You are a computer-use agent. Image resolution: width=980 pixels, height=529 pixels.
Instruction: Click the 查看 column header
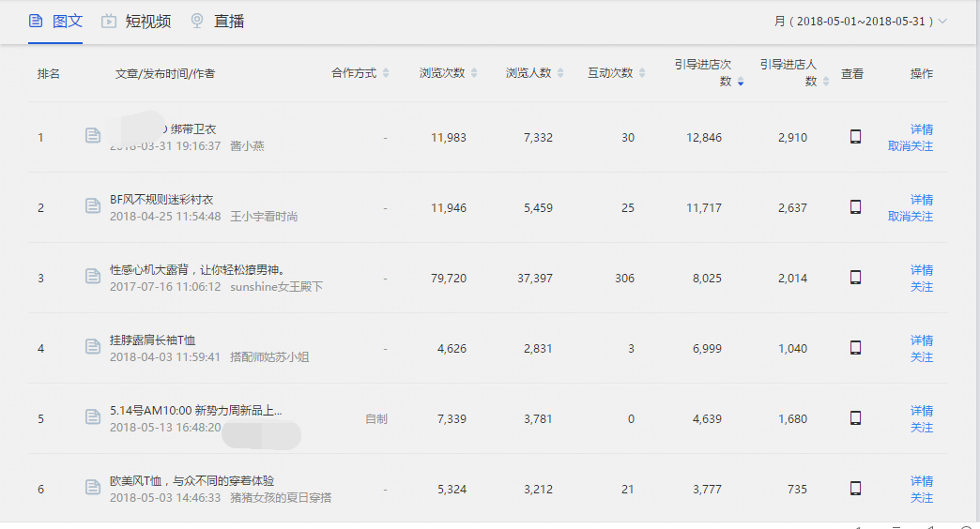pyautogui.click(x=852, y=74)
